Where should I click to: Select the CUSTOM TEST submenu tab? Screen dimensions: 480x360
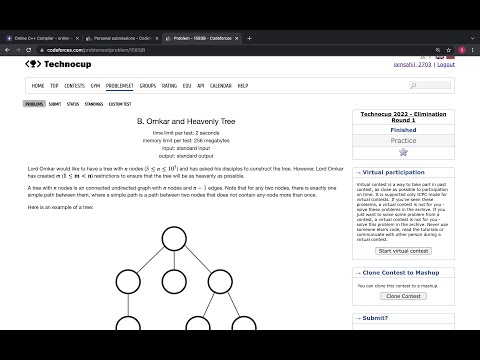coord(120,104)
